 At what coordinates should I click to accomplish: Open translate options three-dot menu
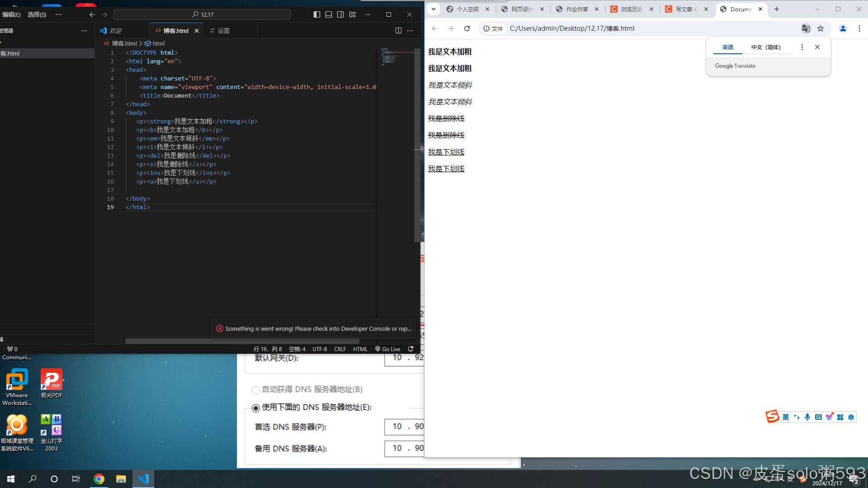[x=802, y=47]
